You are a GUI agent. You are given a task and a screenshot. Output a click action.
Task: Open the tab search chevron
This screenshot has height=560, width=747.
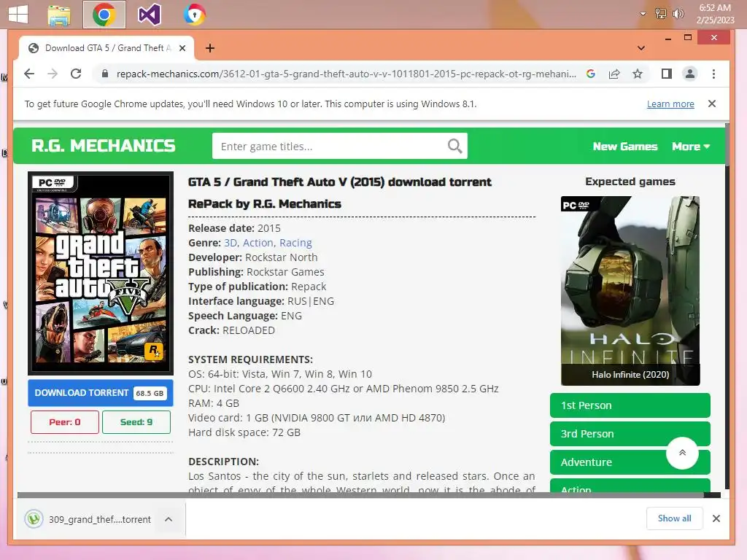[x=641, y=48]
